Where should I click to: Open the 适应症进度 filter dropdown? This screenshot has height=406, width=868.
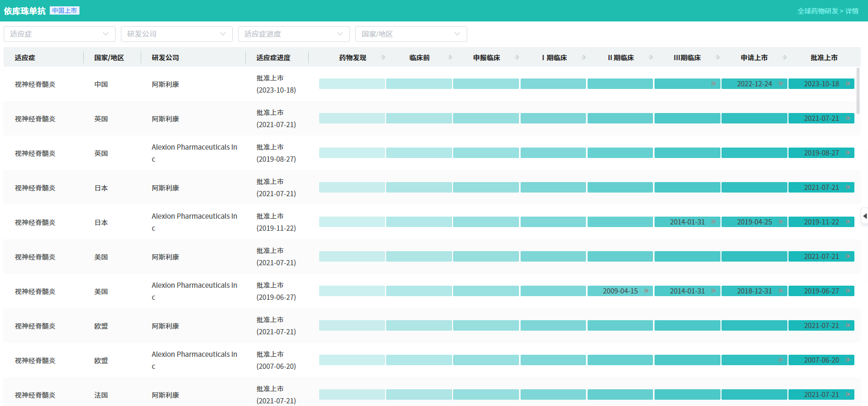tap(294, 34)
